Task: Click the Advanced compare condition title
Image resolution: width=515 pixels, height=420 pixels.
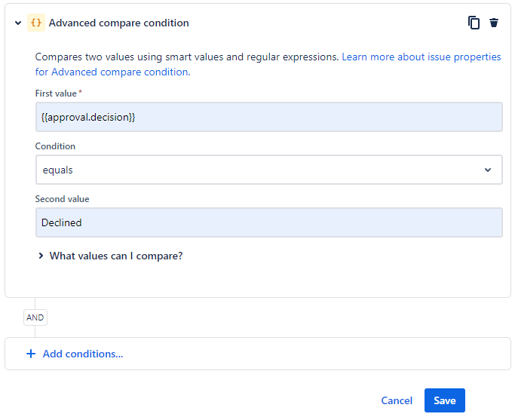Action: pos(119,23)
